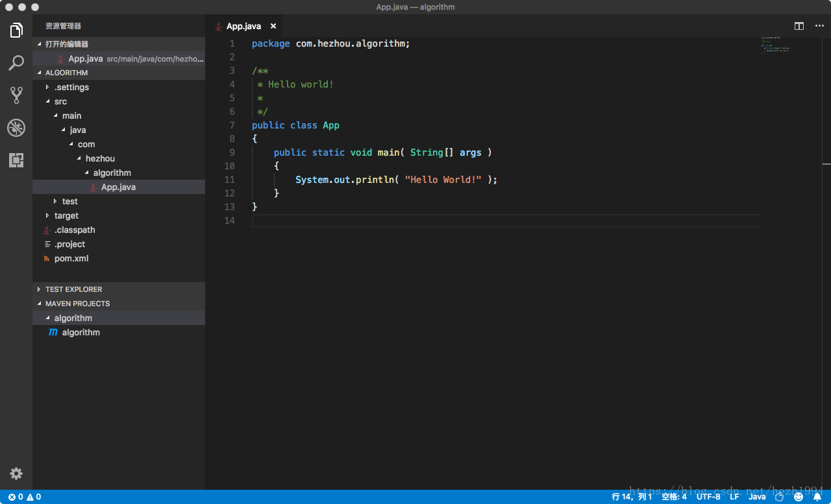
Task: Click line number 1 in gutter
Action: [x=232, y=43]
